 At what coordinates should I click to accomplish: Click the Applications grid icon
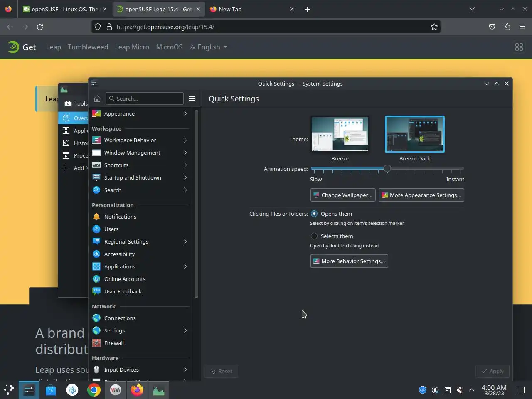click(96, 266)
